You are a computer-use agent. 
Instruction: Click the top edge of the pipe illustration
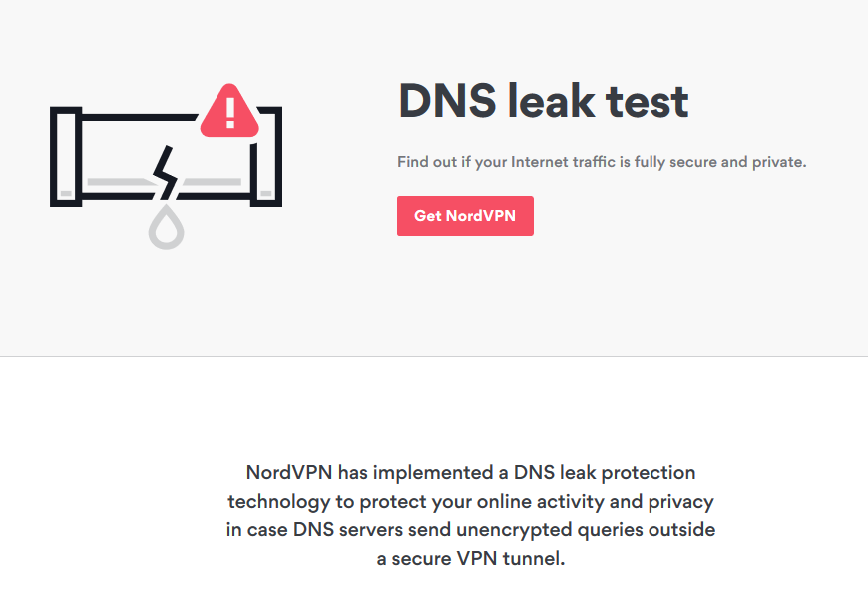(140, 117)
